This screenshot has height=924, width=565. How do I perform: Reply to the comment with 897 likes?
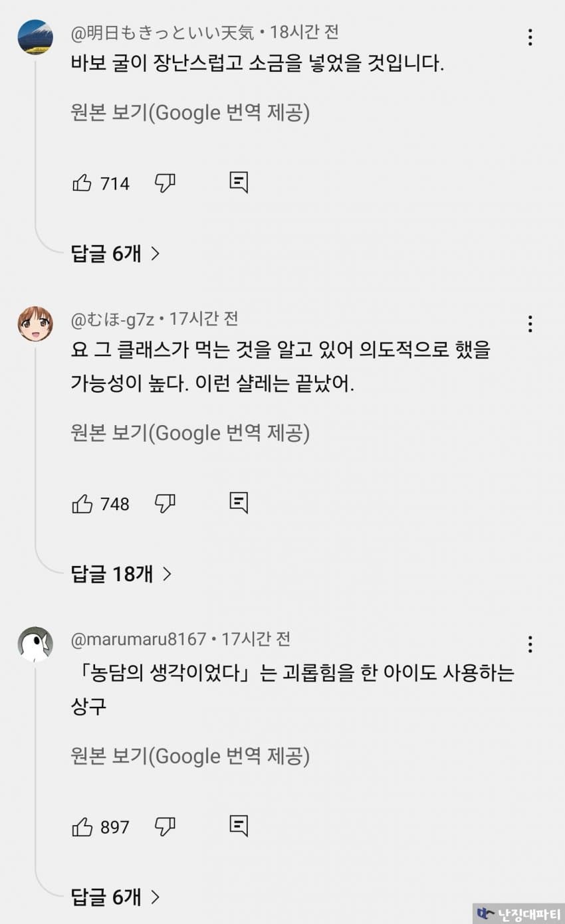coord(239,826)
